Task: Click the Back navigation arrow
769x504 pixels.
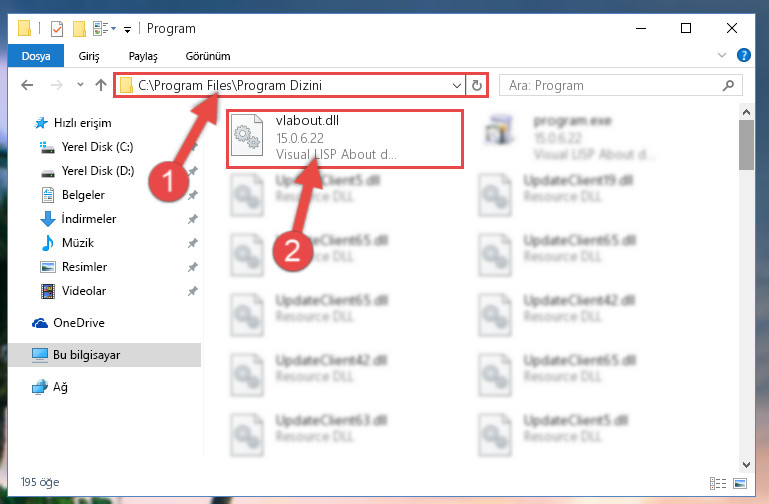Action: (x=27, y=85)
